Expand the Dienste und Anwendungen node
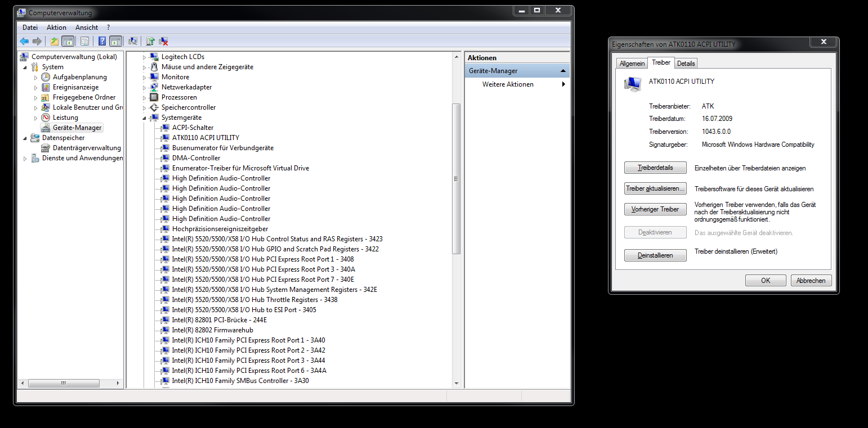 click(x=25, y=159)
